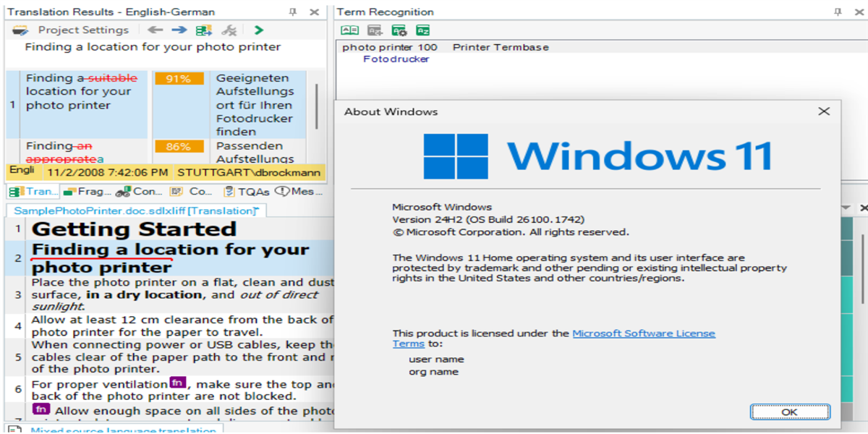Viewport: 868px width, 434px height.
Task: Click the Version 24H2 build text
Action: click(488, 219)
